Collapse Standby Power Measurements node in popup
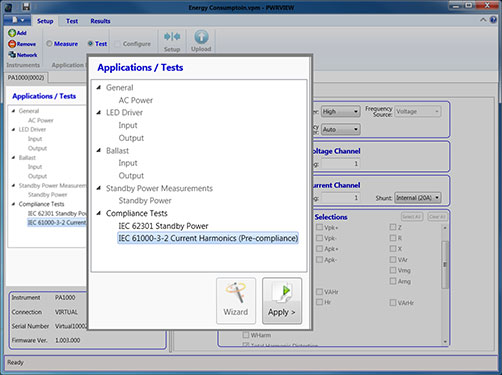502x375 pixels. click(99, 188)
